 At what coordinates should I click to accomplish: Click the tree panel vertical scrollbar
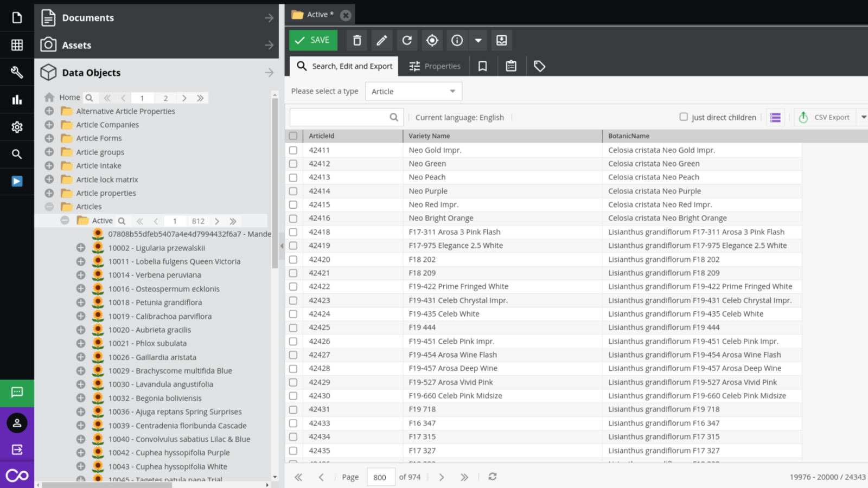(275, 183)
